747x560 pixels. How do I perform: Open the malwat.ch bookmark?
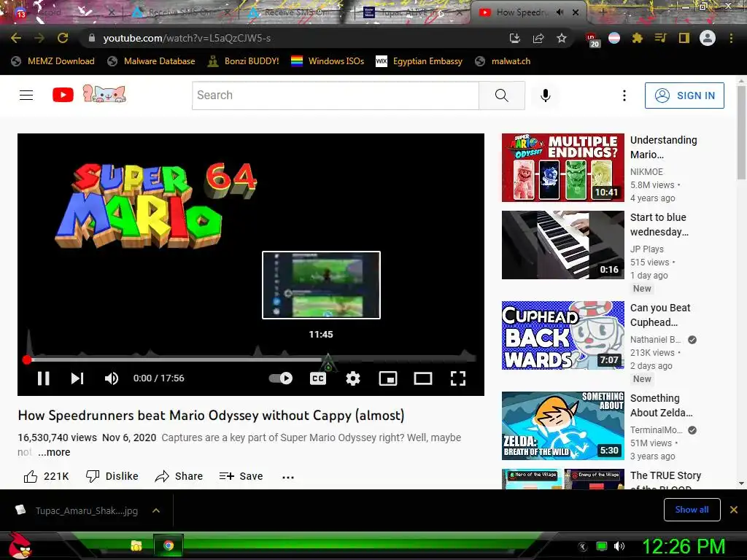click(503, 61)
